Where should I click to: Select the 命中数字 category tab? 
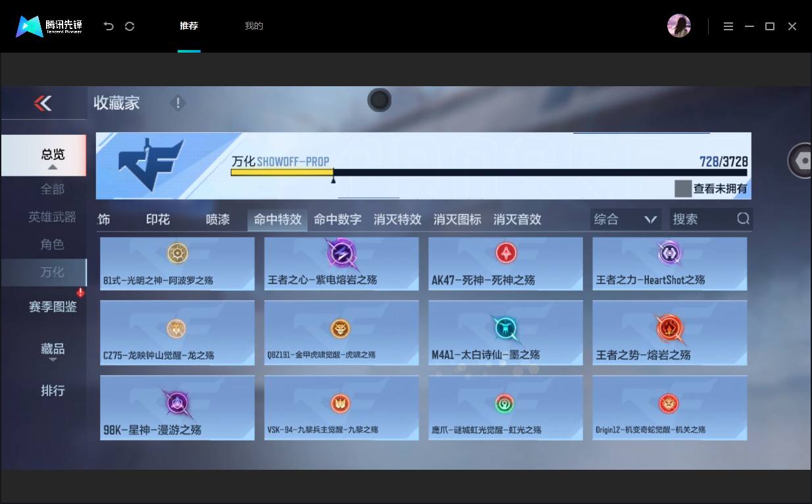[x=338, y=219]
